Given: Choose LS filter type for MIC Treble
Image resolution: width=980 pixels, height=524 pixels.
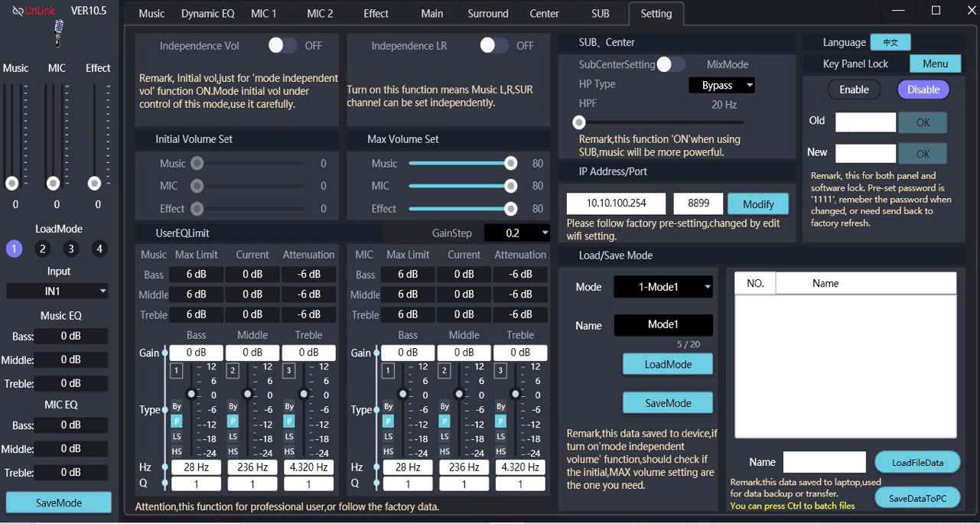Looking at the screenshot, I should [500, 436].
